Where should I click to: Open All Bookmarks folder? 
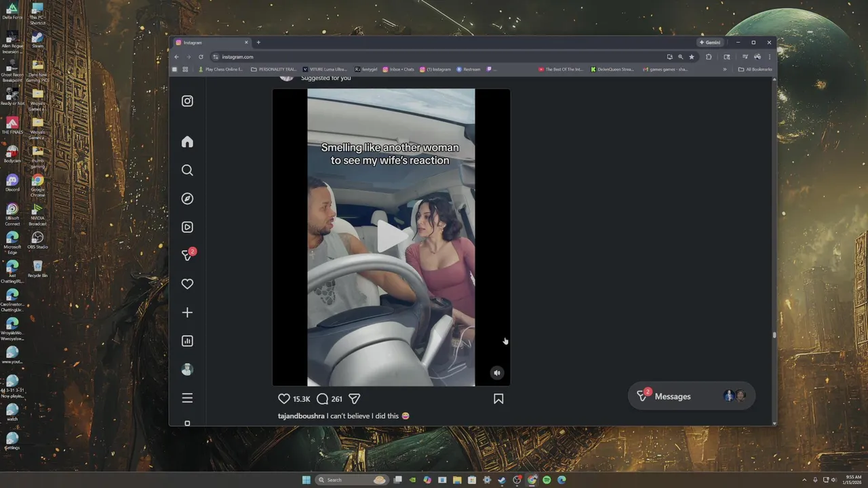click(x=755, y=69)
